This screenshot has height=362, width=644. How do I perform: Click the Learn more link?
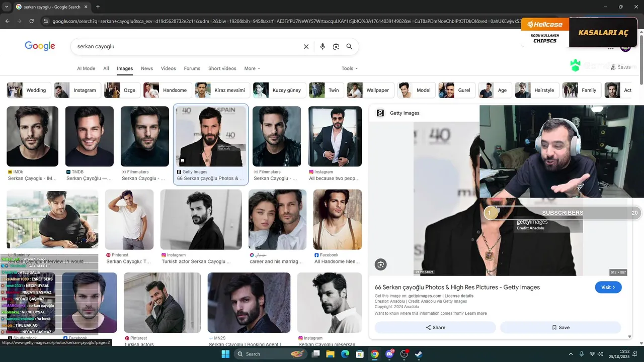pyautogui.click(x=476, y=313)
